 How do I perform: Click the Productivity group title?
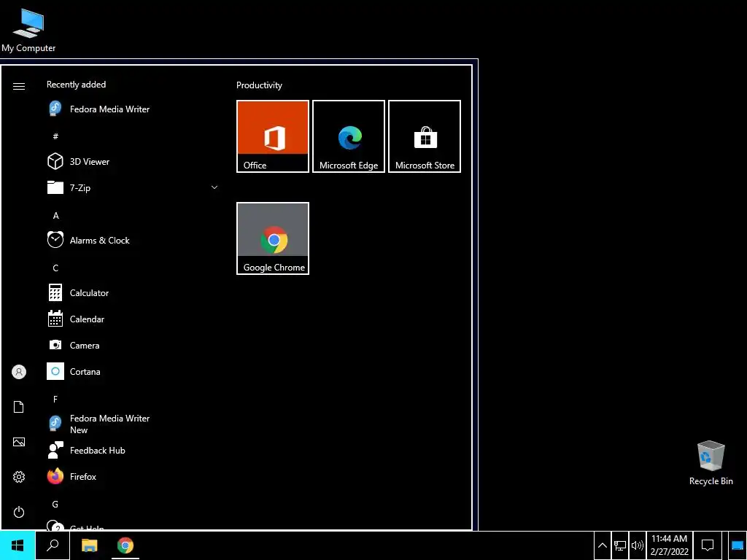pyautogui.click(x=259, y=85)
